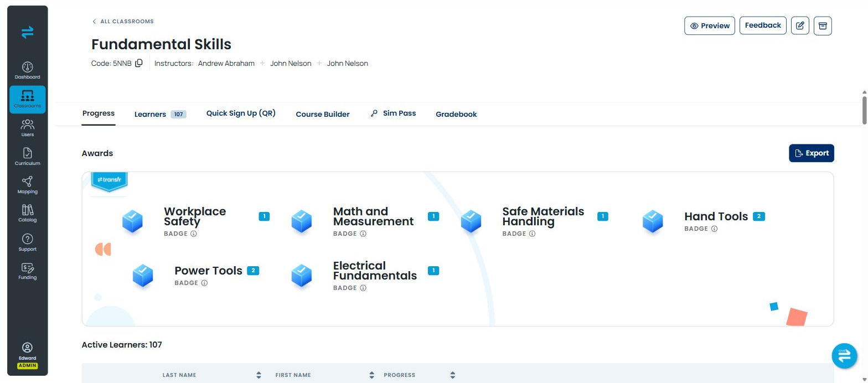Click the Math and Measurement badge cube
This screenshot has height=383, width=868.
pyautogui.click(x=302, y=221)
